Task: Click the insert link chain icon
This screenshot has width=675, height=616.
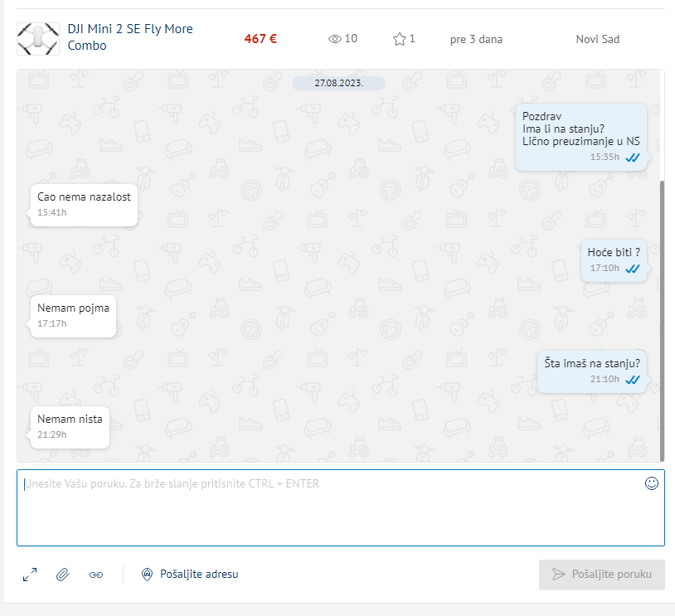Action: coord(96,575)
